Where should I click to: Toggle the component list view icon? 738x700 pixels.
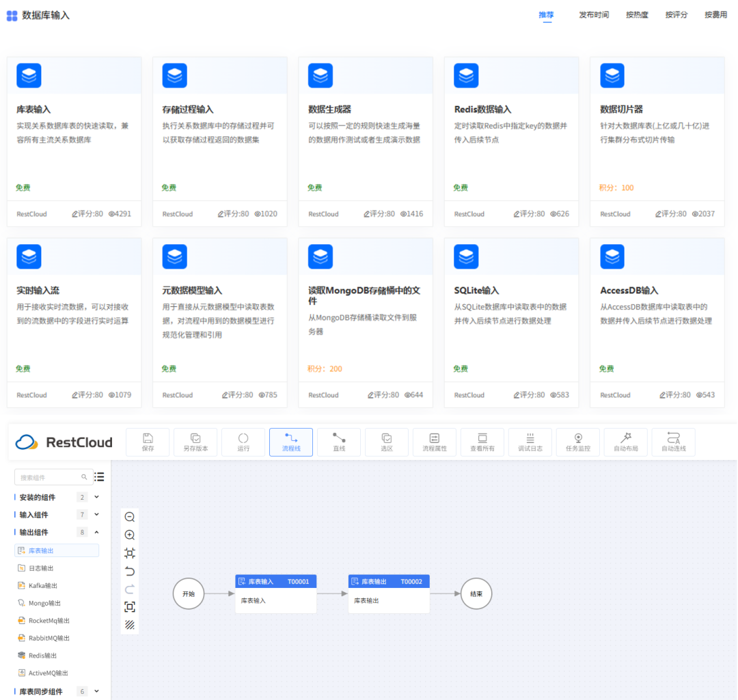[99, 477]
